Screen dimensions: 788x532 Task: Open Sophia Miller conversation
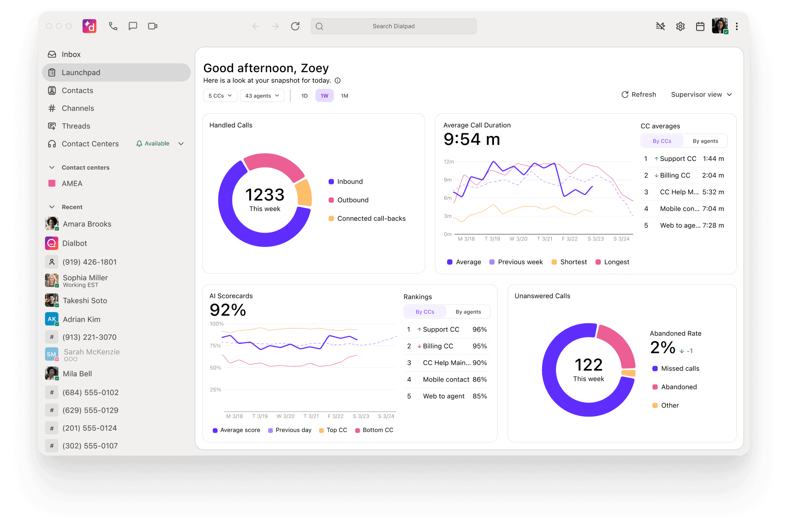pos(116,281)
